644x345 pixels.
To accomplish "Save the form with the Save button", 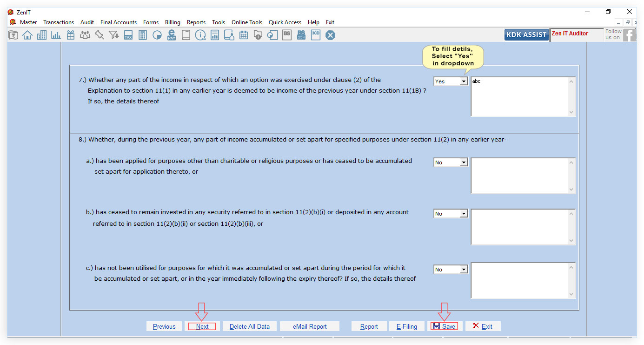I will tap(445, 326).
